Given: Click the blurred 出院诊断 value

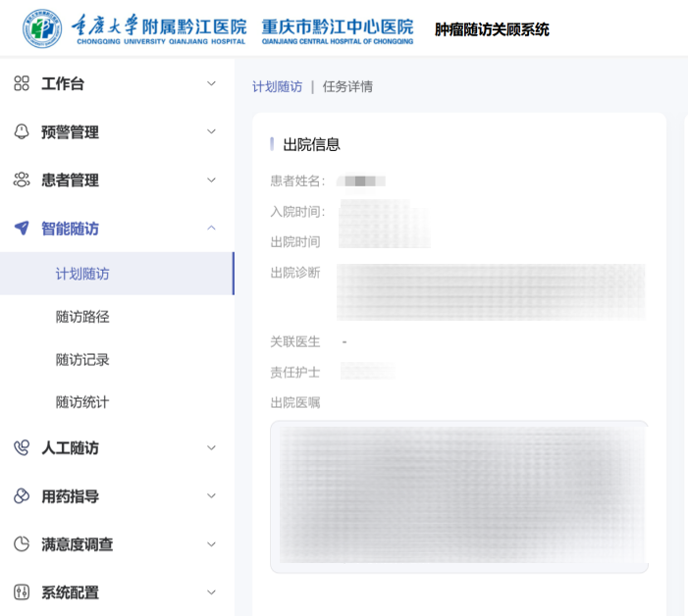Looking at the screenshot, I should 491,292.
